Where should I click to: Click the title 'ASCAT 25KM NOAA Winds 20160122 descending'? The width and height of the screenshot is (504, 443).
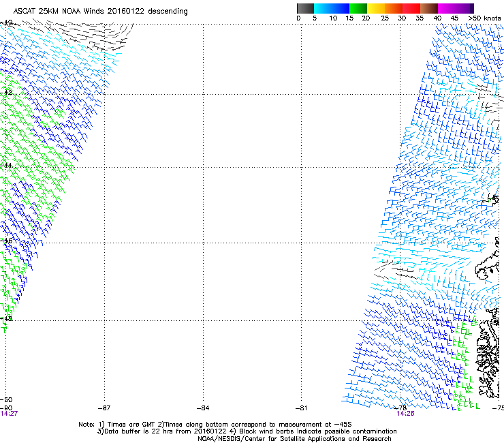100,12
